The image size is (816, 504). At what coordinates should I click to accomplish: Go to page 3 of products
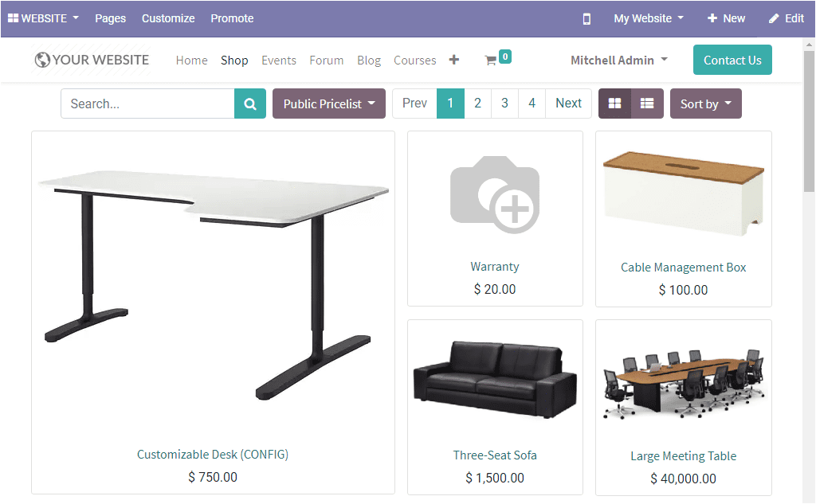click(x=504, y=104)
